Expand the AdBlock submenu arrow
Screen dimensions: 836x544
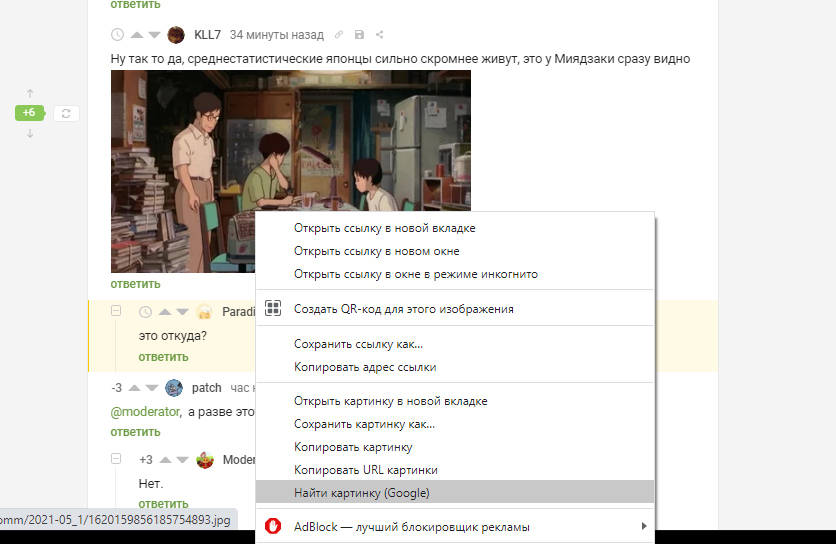pyautogui.click(x=644, y=526)
